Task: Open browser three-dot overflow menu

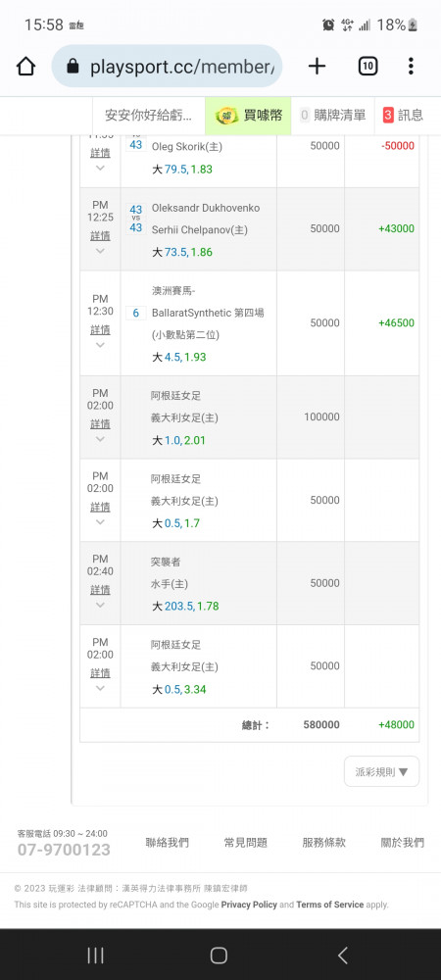Action: click(x=411, y=67)
